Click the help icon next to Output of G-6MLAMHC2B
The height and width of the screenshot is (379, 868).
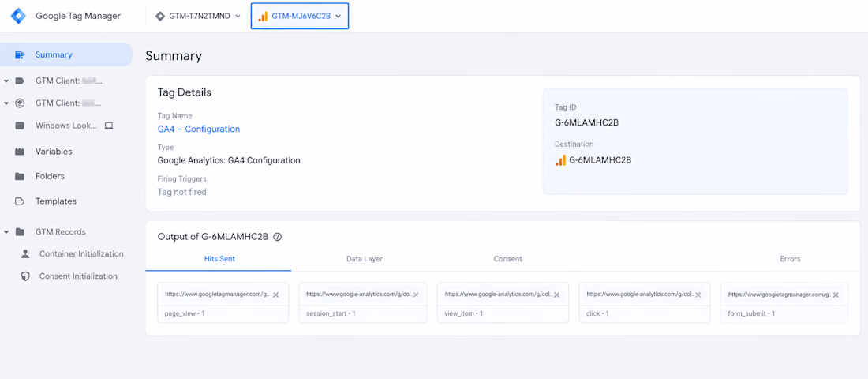[278, 237]
